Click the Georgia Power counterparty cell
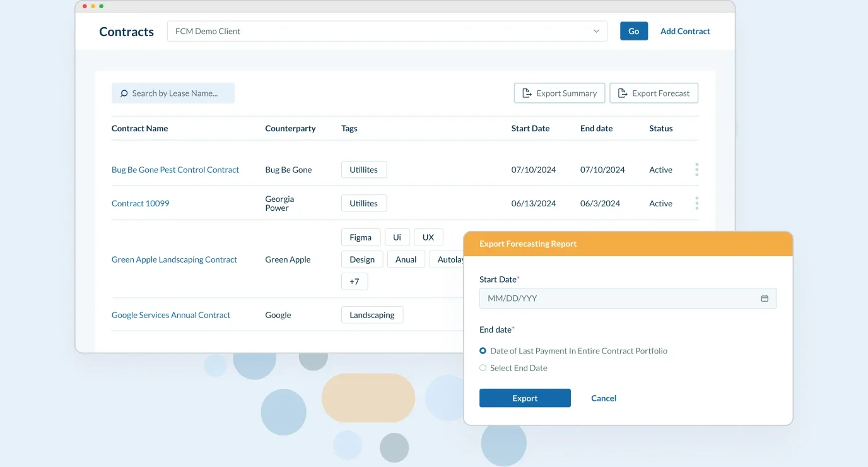 click(279, 203)
